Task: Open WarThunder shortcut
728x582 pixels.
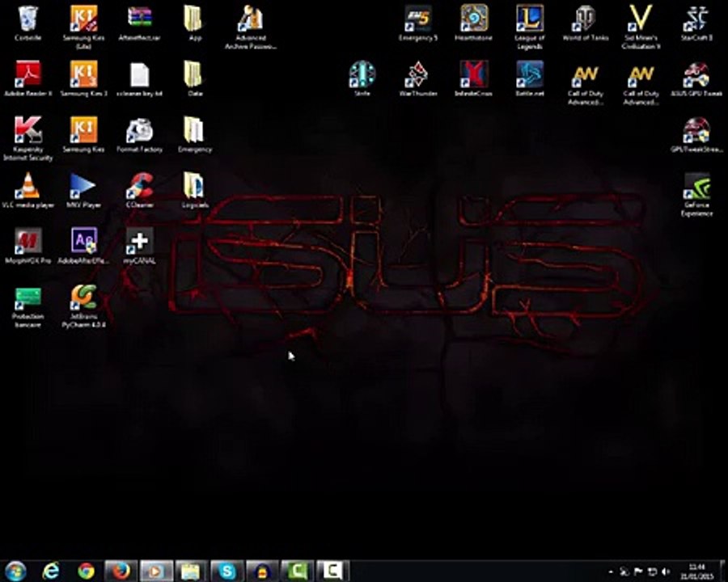Action: click(x=418, y=79)
